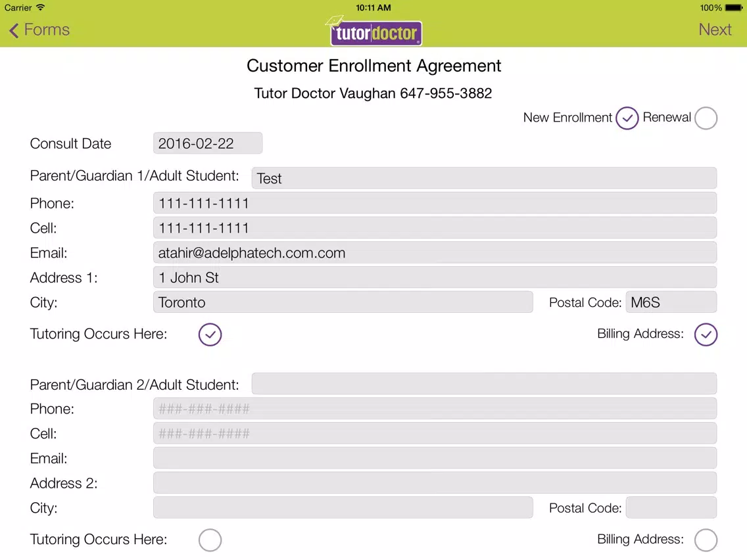Tap the battery indicator icon
The height and width of the screenshot is (560, 747).
(x=734, y=8)
